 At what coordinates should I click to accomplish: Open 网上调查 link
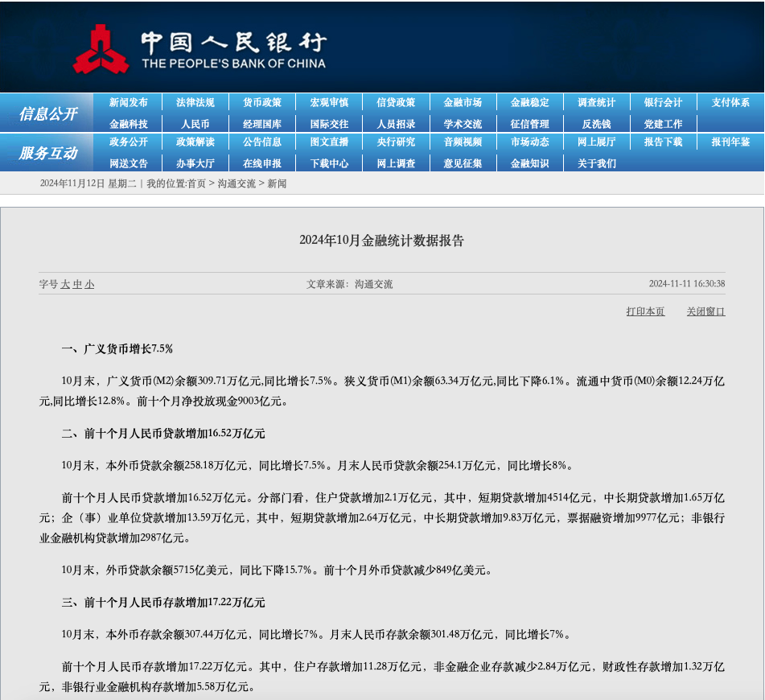(396, 163)
